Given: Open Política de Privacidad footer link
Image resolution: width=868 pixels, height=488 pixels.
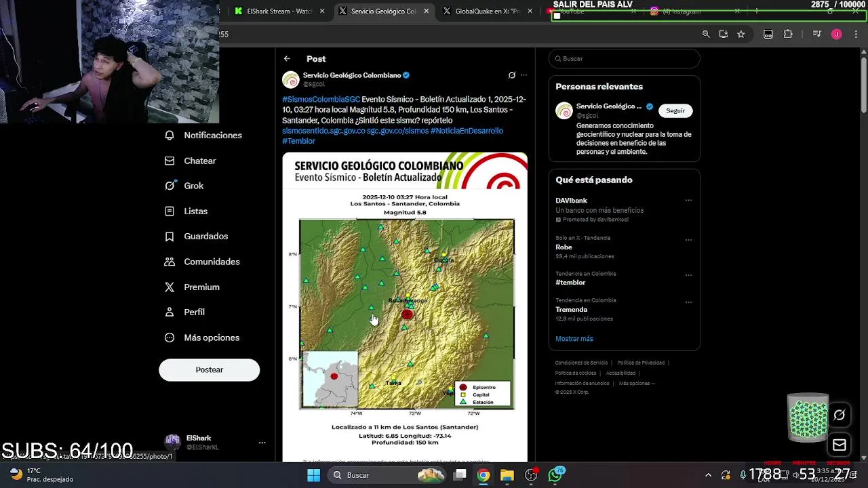Looking at the screenshot, I should [x=641, y=363].
